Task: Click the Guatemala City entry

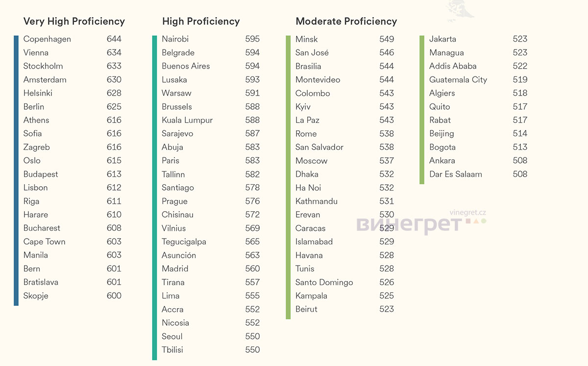Action: point(458,80)
